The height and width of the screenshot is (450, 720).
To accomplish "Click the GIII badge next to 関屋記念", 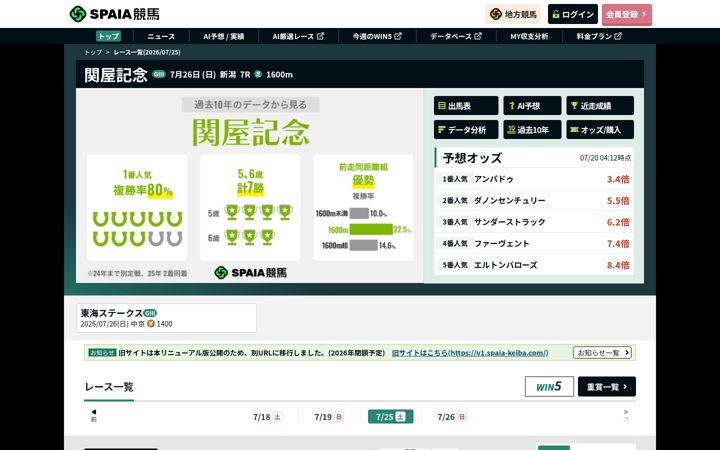I will click(159, 74).
